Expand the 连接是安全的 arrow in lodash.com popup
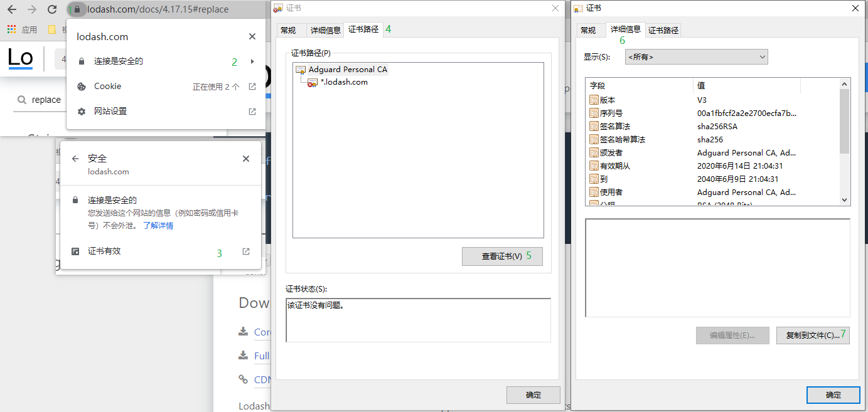Screen dimensions: 868x412 click(x=252, y=61)
